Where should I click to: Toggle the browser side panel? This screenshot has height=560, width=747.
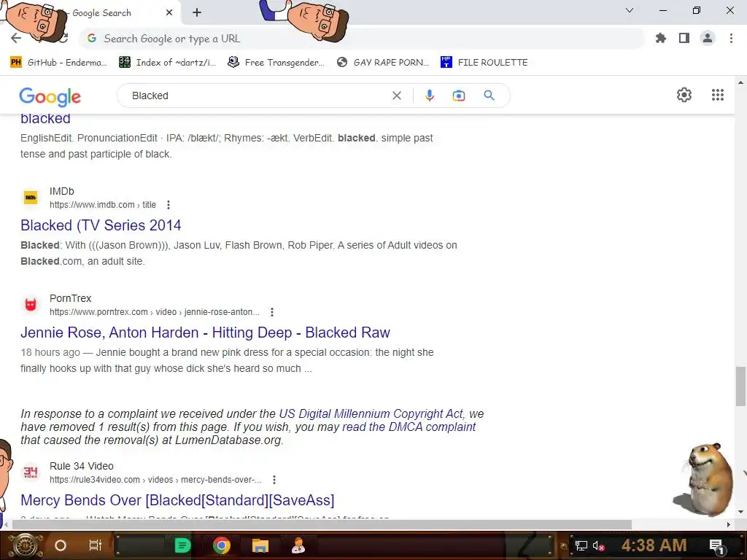click(x=684, y=38)
